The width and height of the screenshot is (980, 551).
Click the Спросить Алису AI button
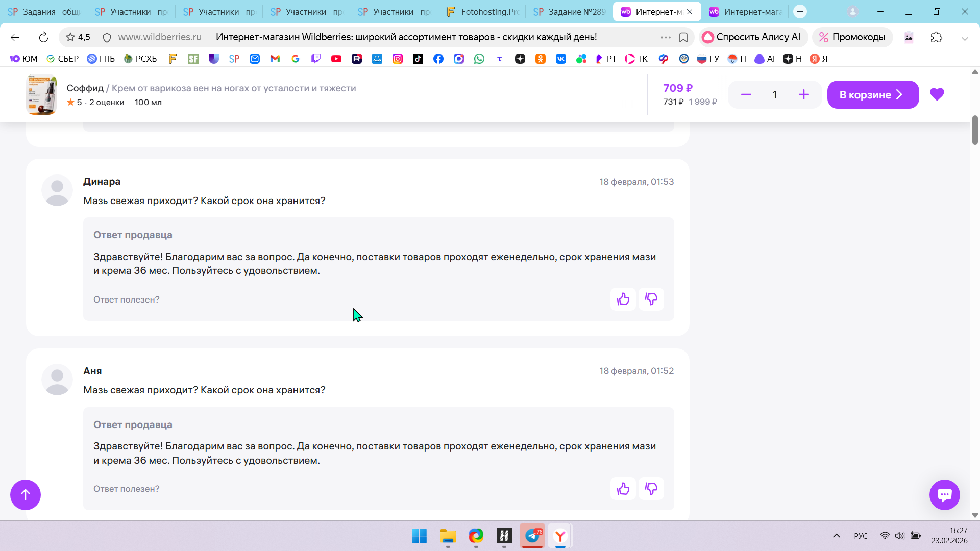click(752, 37)
